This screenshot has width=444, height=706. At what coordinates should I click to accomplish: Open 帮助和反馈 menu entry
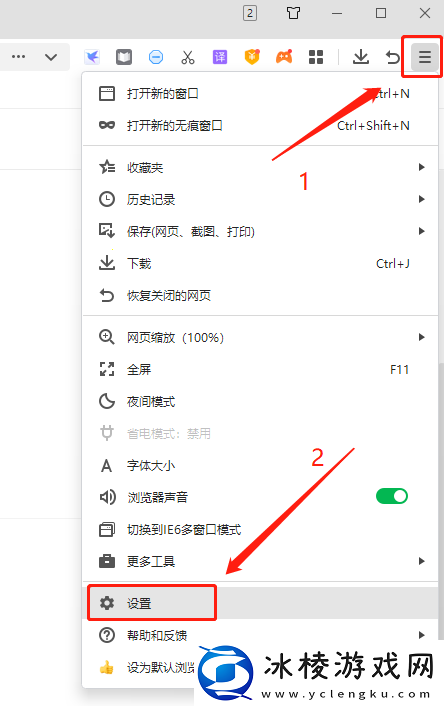coord(260,635)
